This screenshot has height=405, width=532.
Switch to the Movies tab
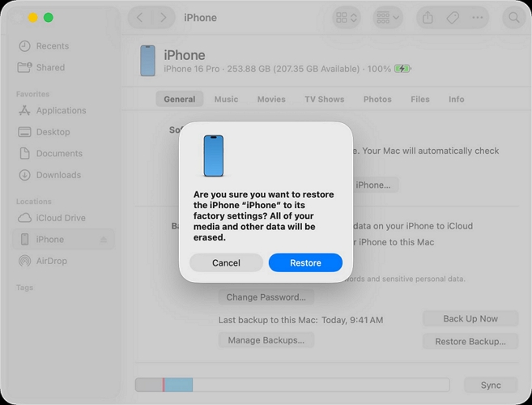pos(271,99)
